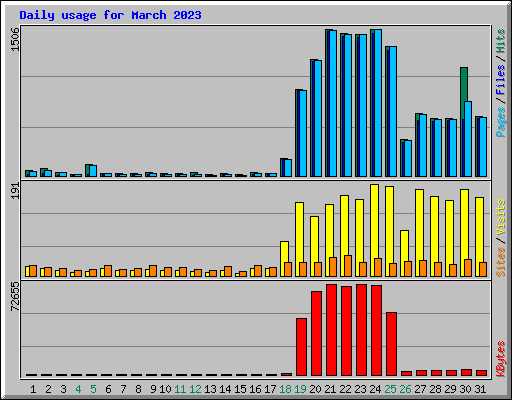
Task: Click the cyan pages bar for day 26
Action: 408,159
